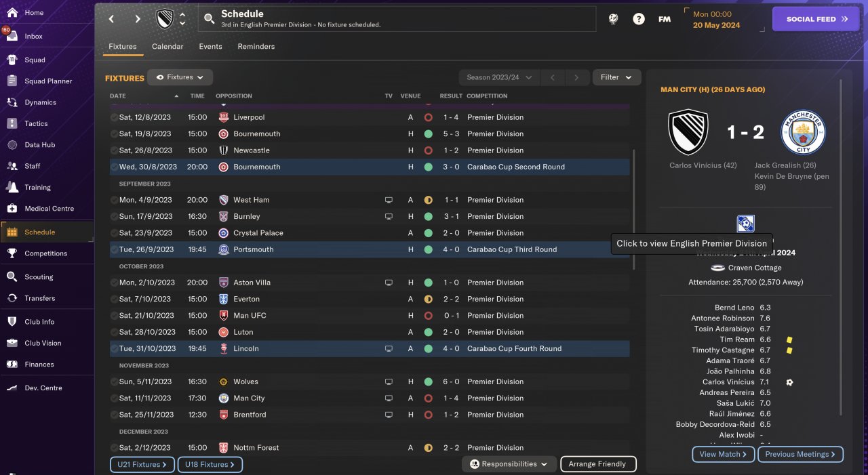The height and width of the screenshot is (475, 868).
Task: Toggle the reminder circle for the Liverpool fixture
Action: (x=114, y=117)
